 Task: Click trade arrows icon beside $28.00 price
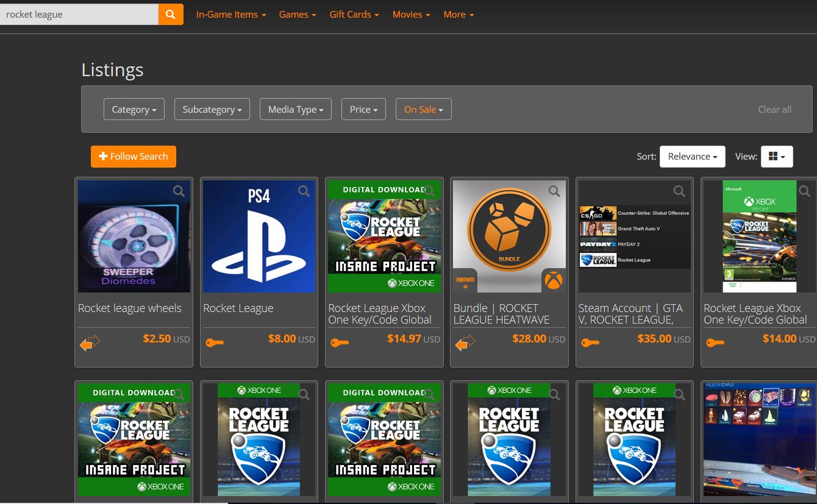(465, 343)
